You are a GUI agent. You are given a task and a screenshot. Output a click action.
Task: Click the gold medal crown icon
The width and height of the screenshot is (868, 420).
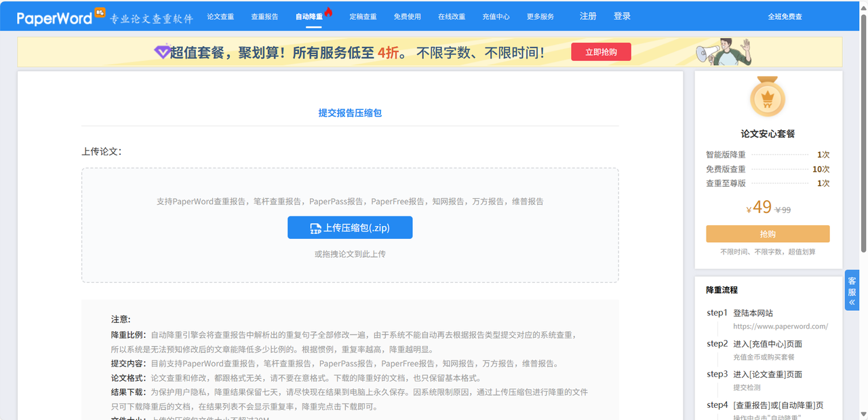click(768, 97)
